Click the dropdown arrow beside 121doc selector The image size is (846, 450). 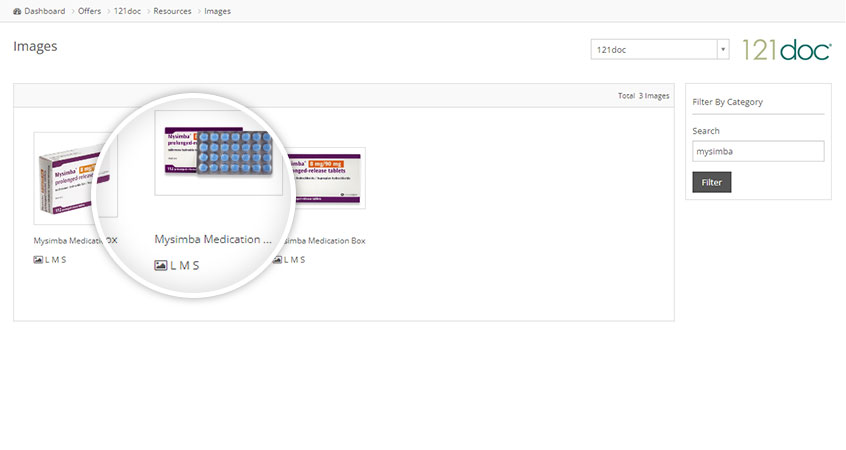(723, 50)
